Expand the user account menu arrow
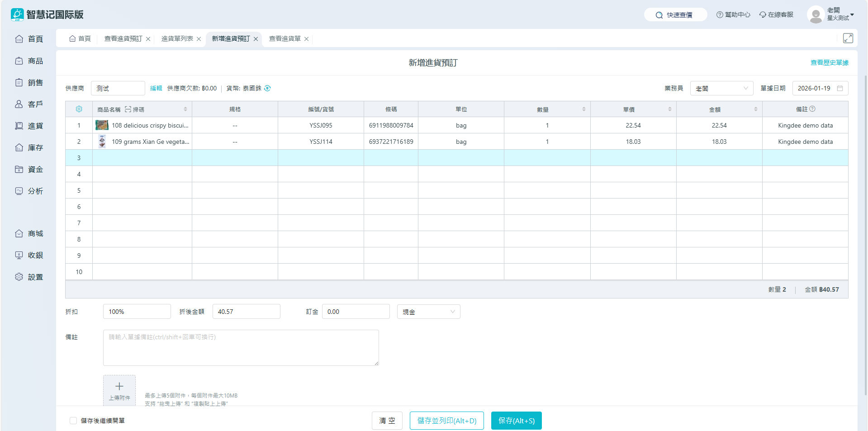The image size is (868, 431). (x=852, y=15)
